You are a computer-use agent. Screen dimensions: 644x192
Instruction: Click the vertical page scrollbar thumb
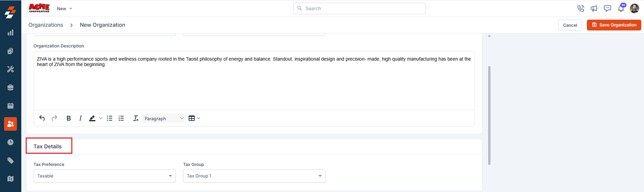click(x=489, y=115)
